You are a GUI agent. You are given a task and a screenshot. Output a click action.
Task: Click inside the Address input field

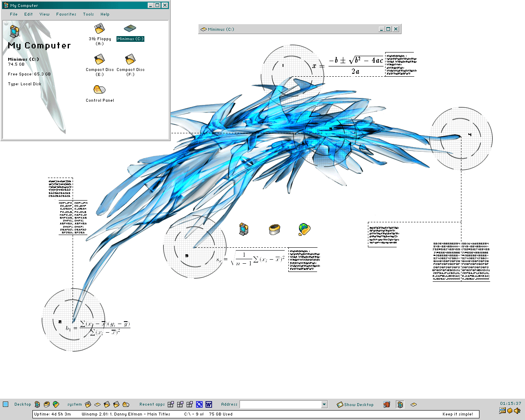(281, 404)
